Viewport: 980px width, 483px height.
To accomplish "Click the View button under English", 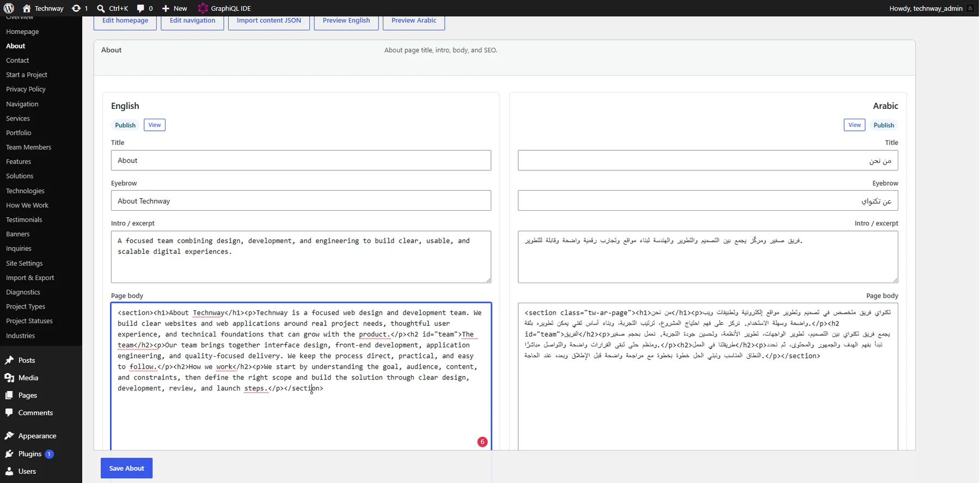I will click(155, 125).
